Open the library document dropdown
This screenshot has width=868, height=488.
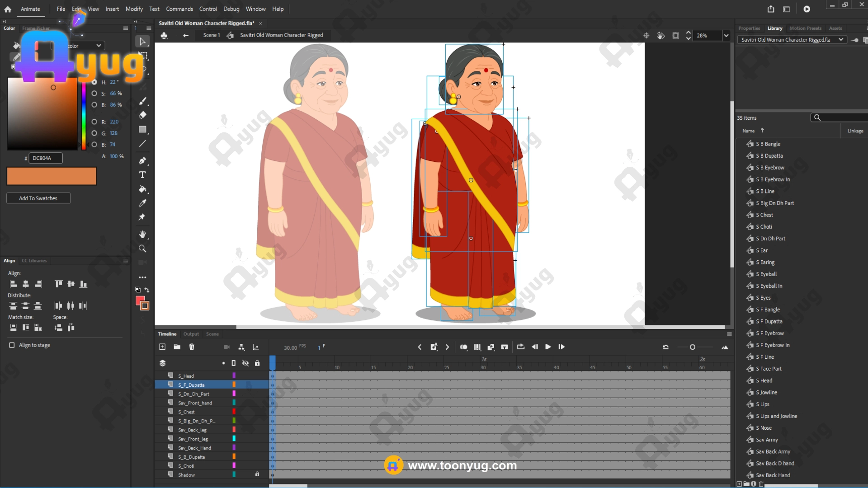pos(840,40)
